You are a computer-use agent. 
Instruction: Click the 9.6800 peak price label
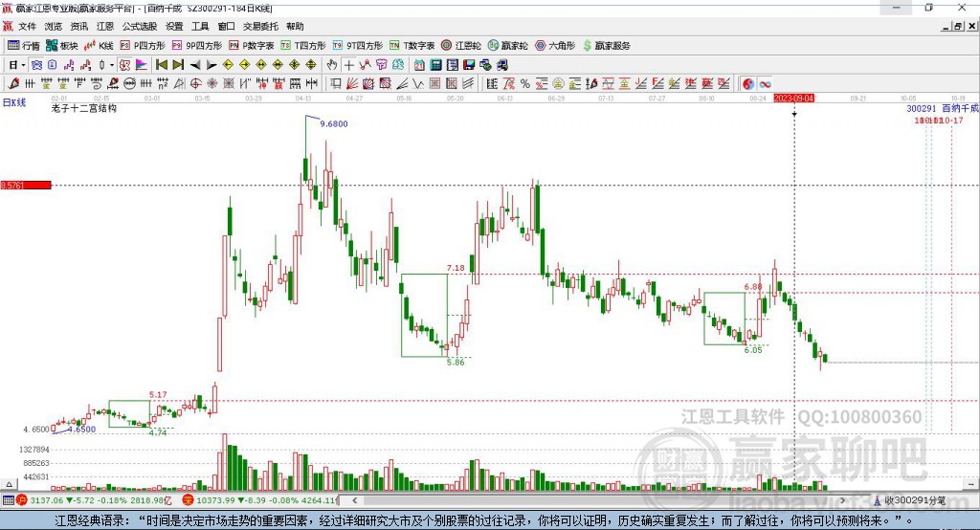pos(334,123)
